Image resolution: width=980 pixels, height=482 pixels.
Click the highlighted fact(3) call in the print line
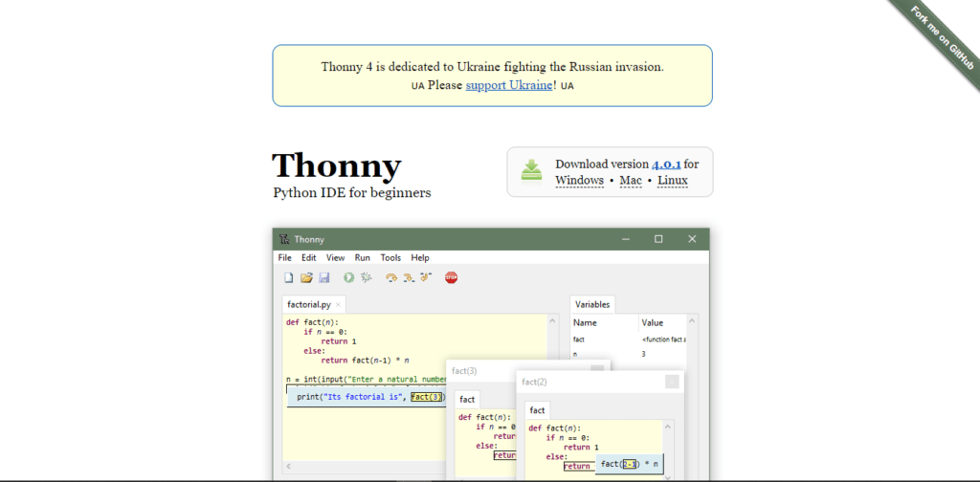coord(428,397)
